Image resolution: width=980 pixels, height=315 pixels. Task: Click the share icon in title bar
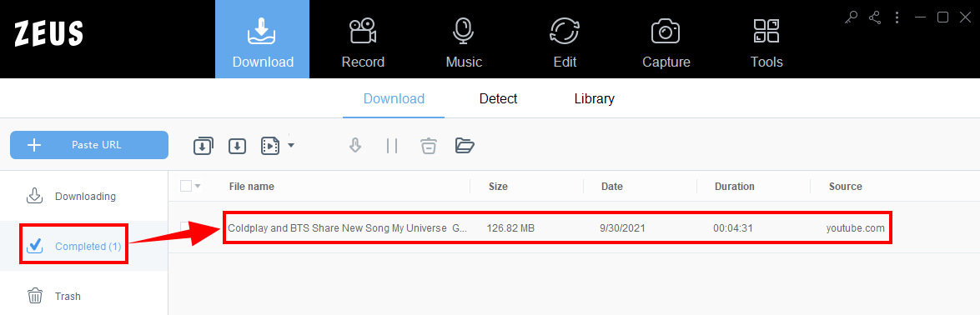(x=874, y=17)
